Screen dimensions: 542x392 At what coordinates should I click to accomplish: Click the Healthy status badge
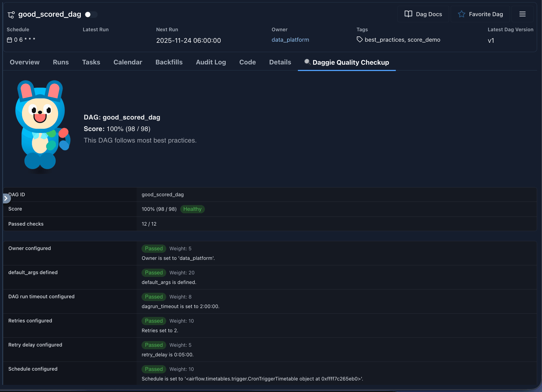pyautogui.click(x=192, y=209)
